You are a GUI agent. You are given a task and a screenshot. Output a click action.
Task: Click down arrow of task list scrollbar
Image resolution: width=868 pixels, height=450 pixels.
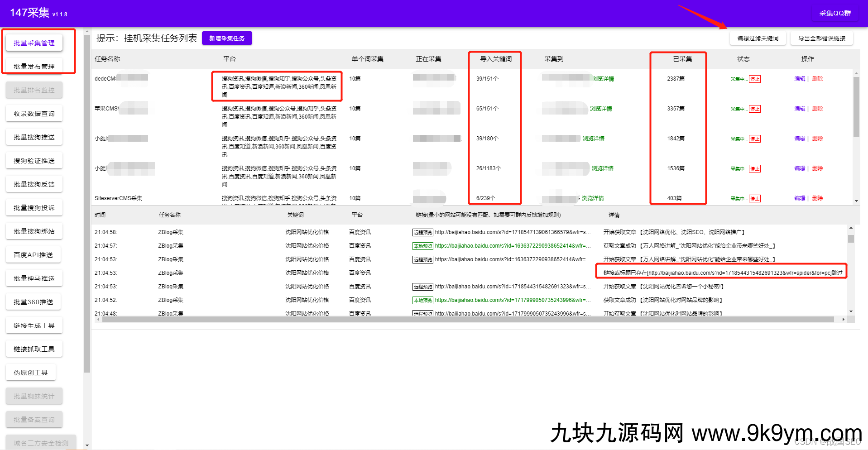tap(856, 201)
